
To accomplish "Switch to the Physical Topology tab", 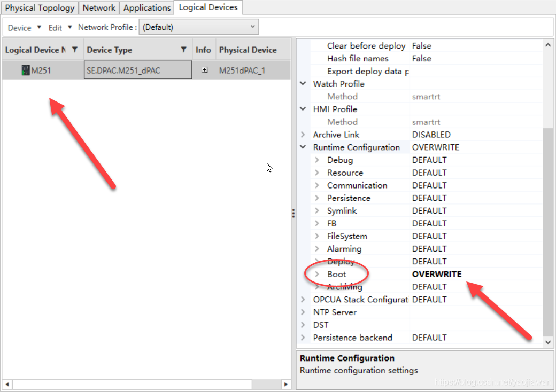I will (x=40, y=8).
